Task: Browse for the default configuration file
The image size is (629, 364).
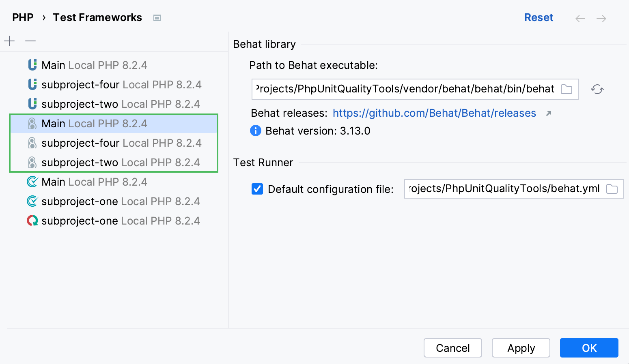Action: coord(612,189)
